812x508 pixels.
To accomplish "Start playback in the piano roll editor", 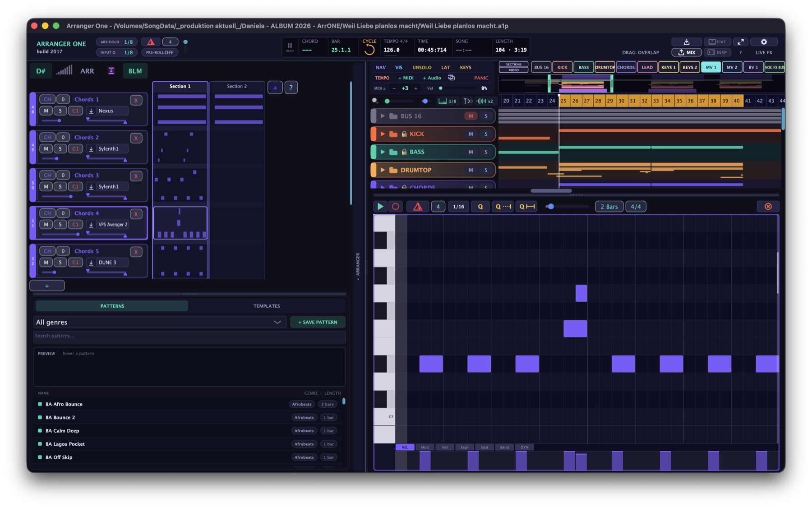I will 380,207.
